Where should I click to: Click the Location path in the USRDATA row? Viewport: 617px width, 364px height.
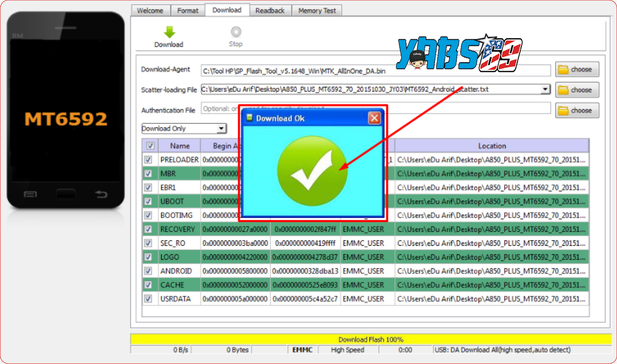492,299
